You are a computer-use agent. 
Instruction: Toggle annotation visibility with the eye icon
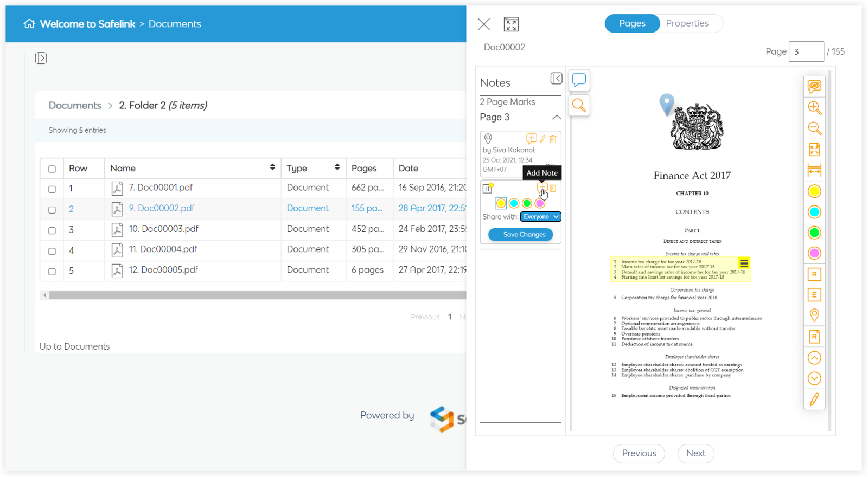(x=814, y=86)
